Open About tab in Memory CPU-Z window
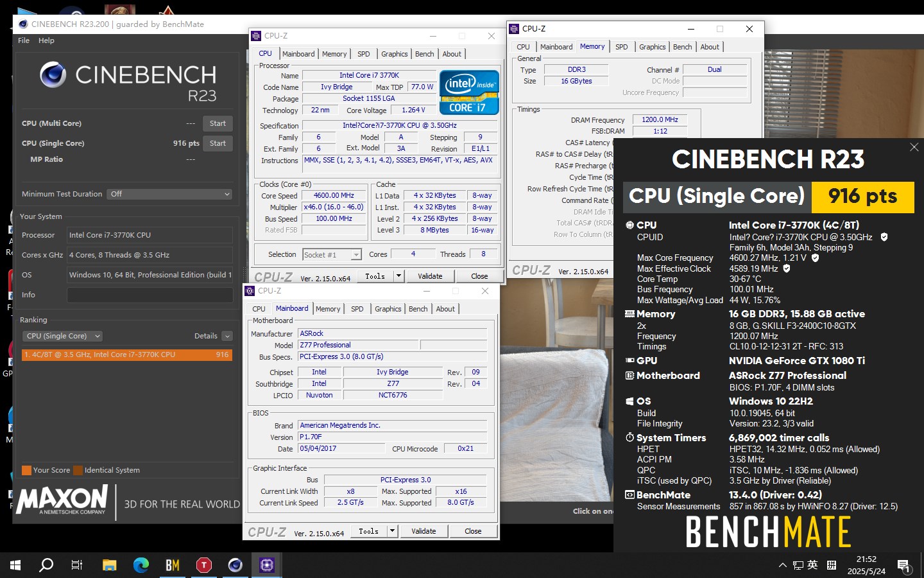This screenshot has width=924, height=578. 710,47
